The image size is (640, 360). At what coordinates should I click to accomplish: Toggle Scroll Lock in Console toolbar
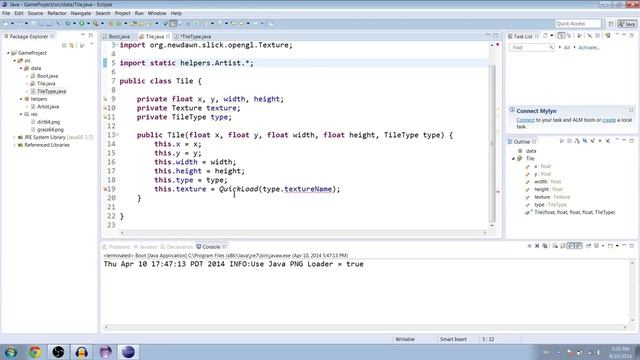tap(563, 246)
